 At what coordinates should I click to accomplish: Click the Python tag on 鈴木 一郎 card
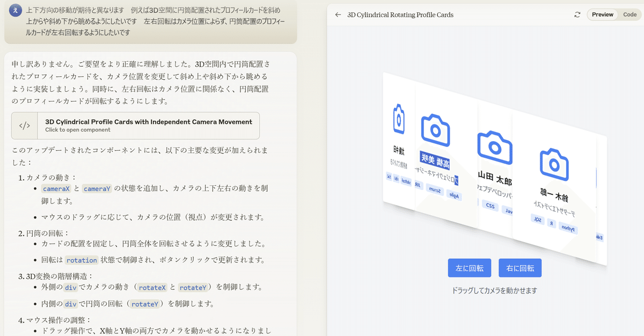coord(568,229)
